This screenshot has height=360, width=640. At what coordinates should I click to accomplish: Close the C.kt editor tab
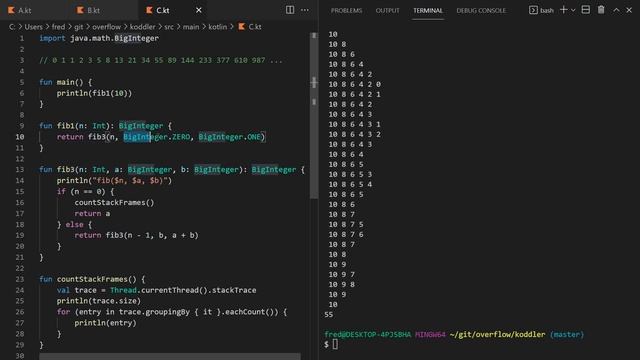(198, 10)
